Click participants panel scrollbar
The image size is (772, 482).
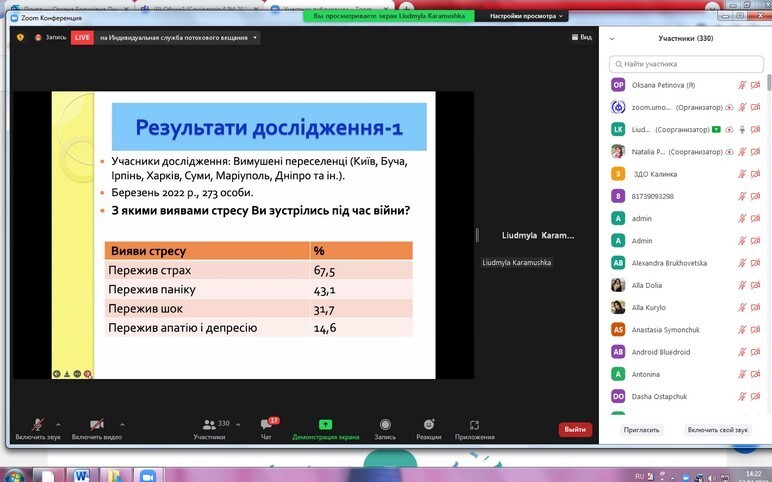[769, 82]
